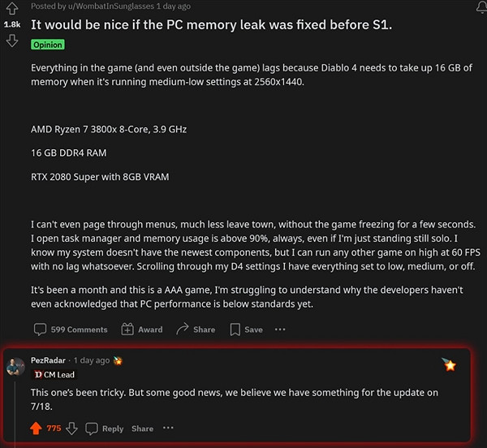This screenshot has width=487, height=448.
Task: Upvote the PC memory leak post
Action: pos(11,10)
